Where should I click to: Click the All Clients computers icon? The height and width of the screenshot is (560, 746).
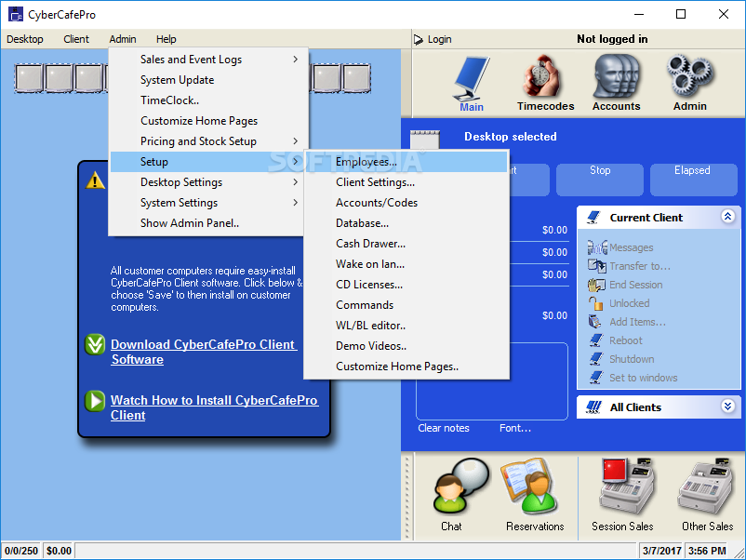click(593, 407)
